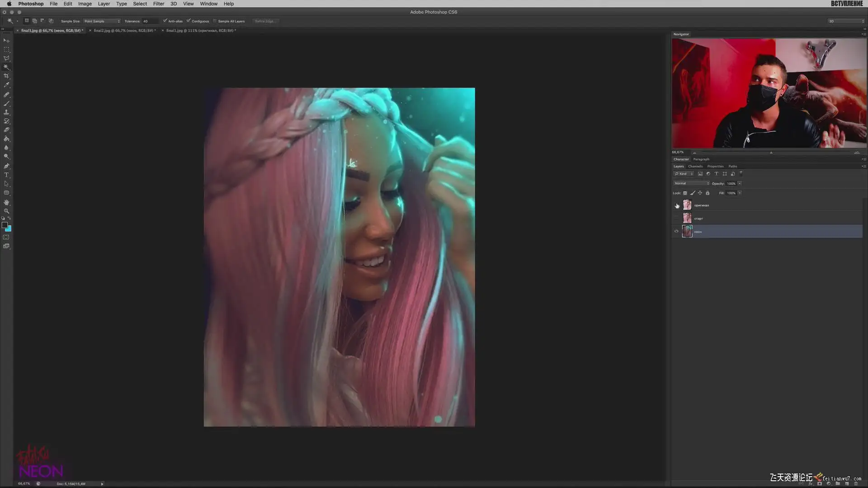This screenshot has height=488, width=868.
Task: Expand the layer Opacity dropdown arrow
Action: (x=740, y=183)
